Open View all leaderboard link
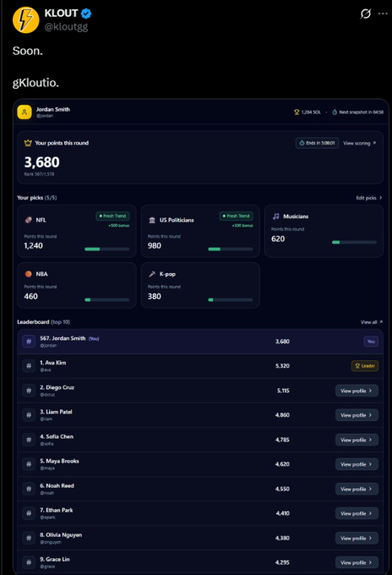The image size is (392, 575). point(372,322)
